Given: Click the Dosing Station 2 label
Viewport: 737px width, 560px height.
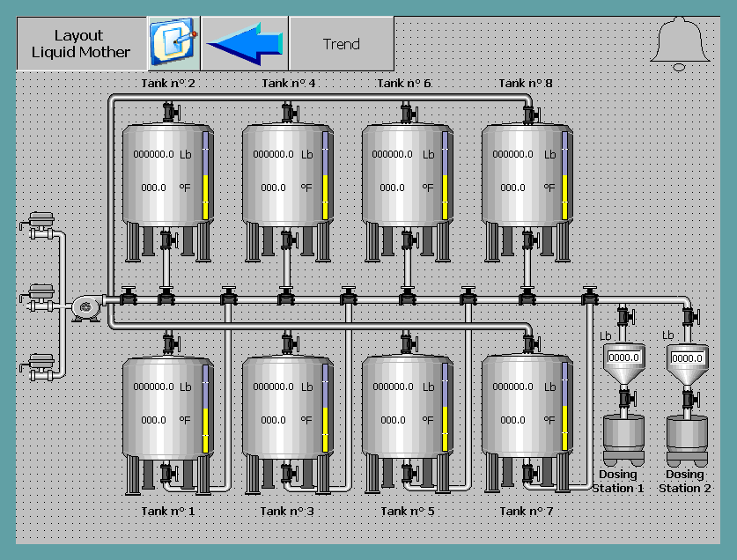Looking at the screenshot, I should pyautogui.click(x=684, y=481).
